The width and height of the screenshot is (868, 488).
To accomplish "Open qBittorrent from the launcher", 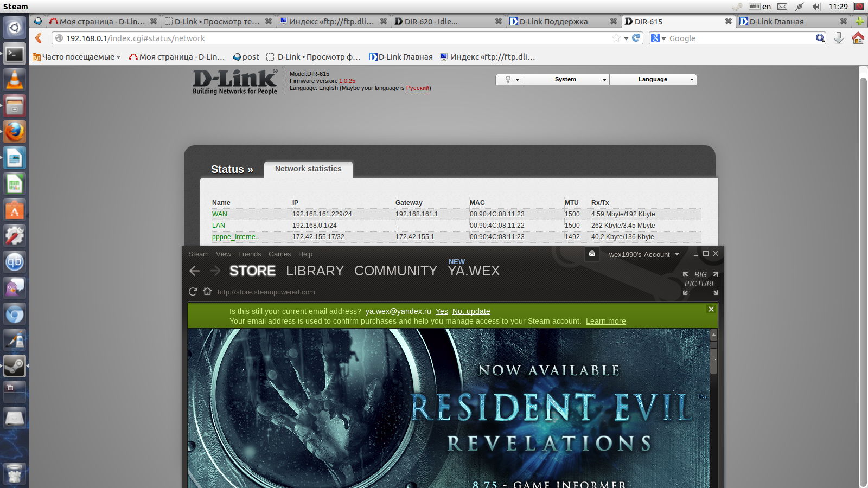I will coord(15,262).
